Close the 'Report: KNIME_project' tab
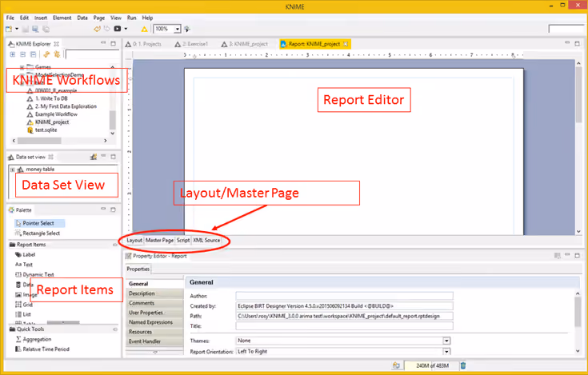Viewport: 588px width, 375px height. (346, 44)
